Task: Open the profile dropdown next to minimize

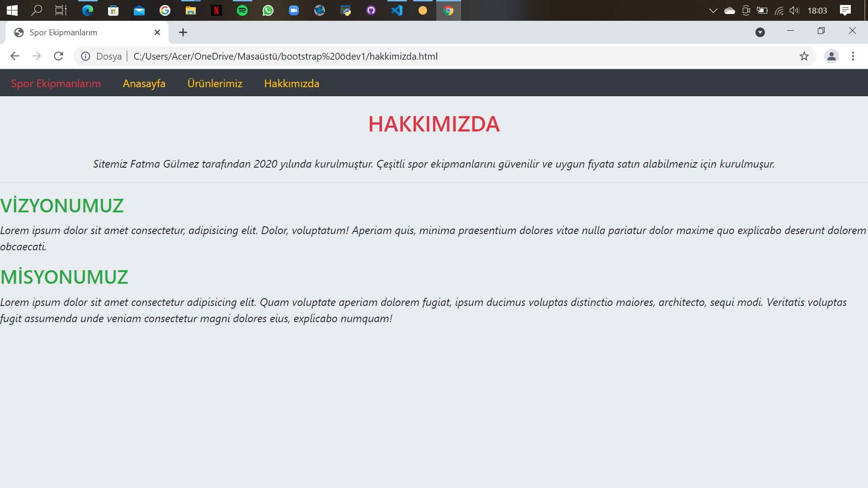Action: coord(761,32)
